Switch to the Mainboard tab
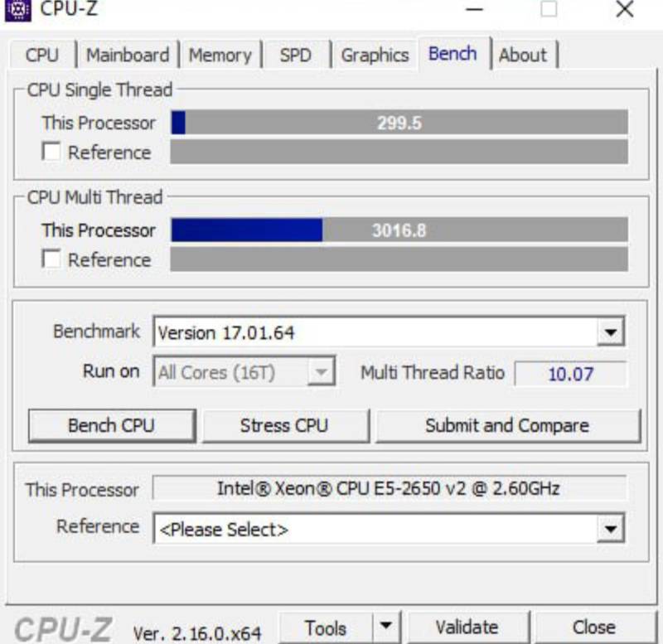This screenshot has width=663, height=644. click(x=128, y=55)
